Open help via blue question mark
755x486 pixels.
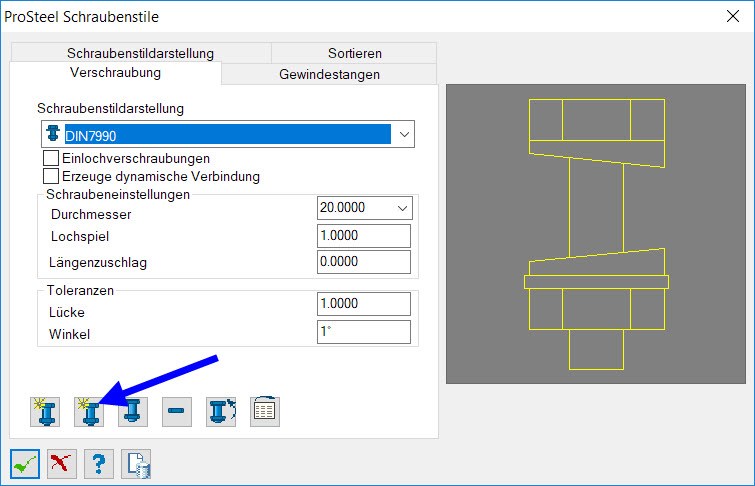[99, 464]
